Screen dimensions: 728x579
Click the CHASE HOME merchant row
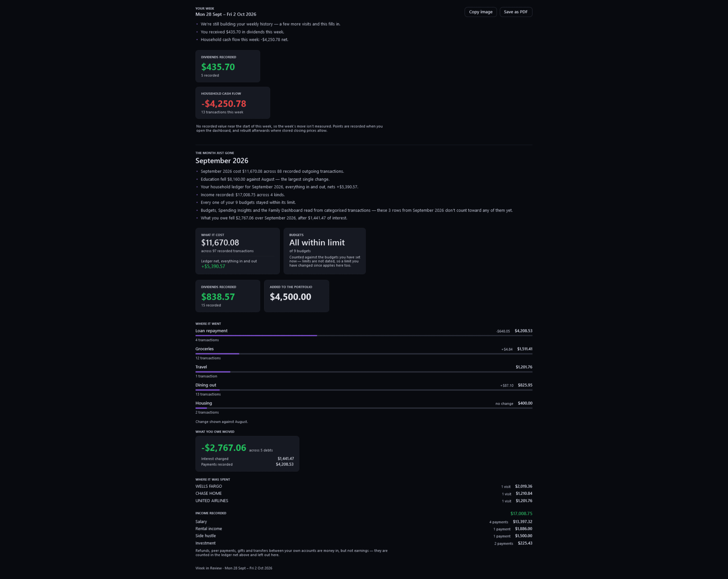364,493
